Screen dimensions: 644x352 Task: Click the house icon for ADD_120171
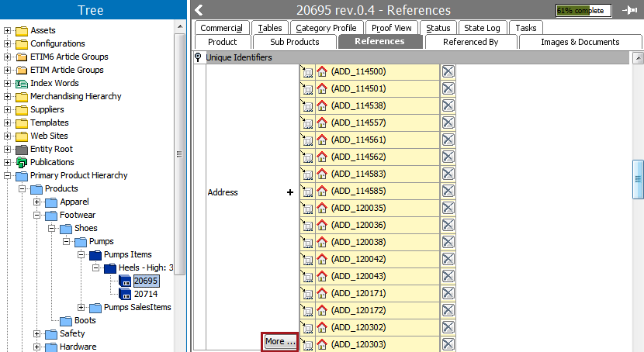coord(322,293)
